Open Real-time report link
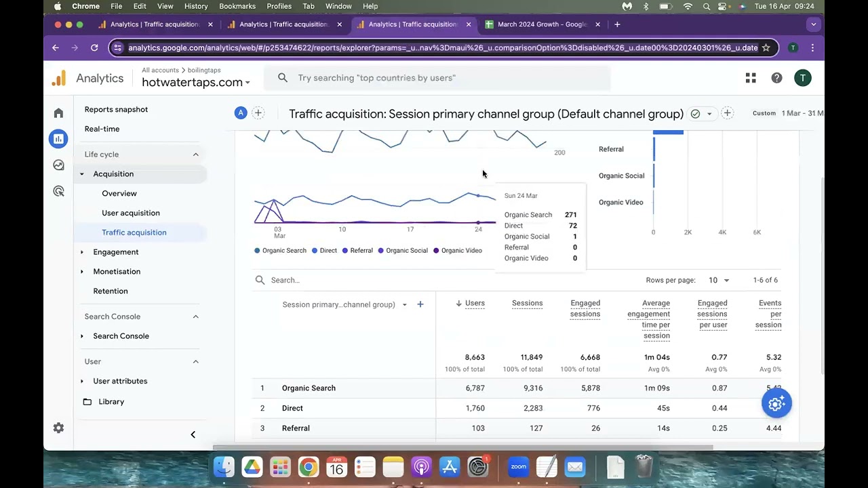Image resolution: width=868 pixels, height=488 pixels. [102, 129]
